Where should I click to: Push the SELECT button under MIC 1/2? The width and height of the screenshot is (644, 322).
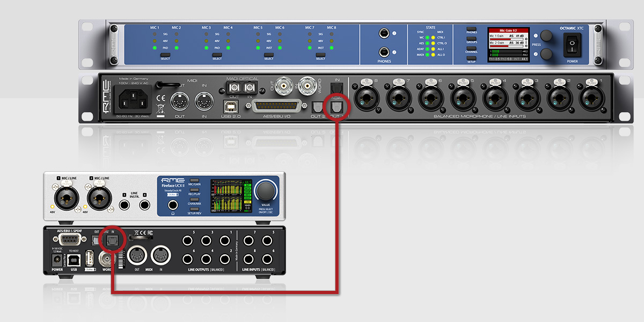coord(165,55)
